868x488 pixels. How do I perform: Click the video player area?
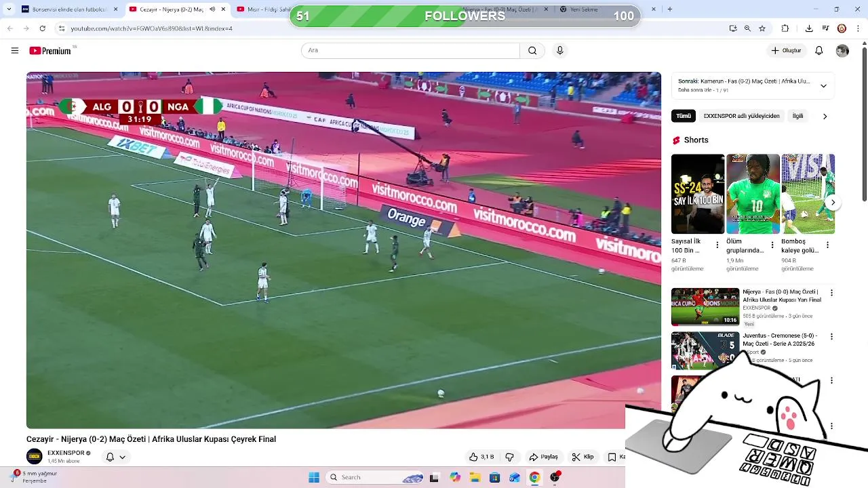[x=343, y=250]
